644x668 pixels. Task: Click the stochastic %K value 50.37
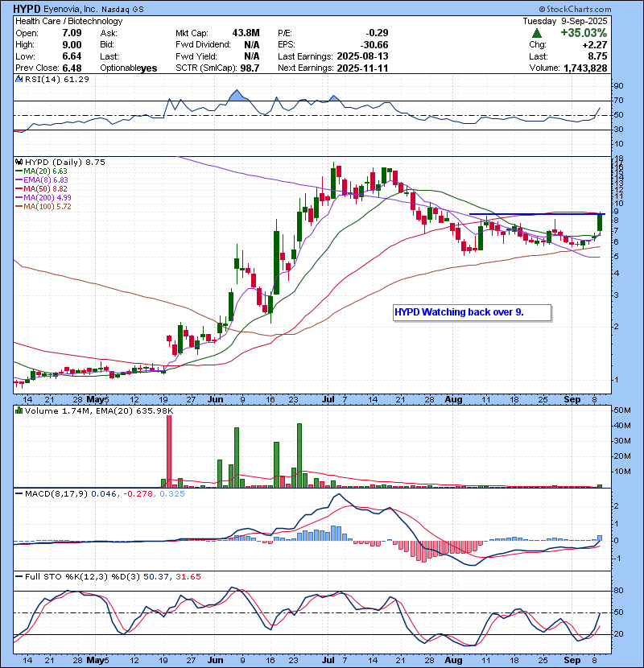point(156,577)
